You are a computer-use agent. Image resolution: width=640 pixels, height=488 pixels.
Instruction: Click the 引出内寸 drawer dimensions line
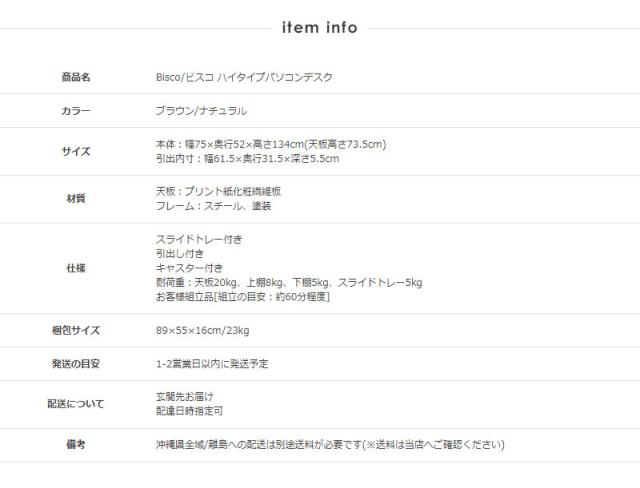click(x=248, y=159)
